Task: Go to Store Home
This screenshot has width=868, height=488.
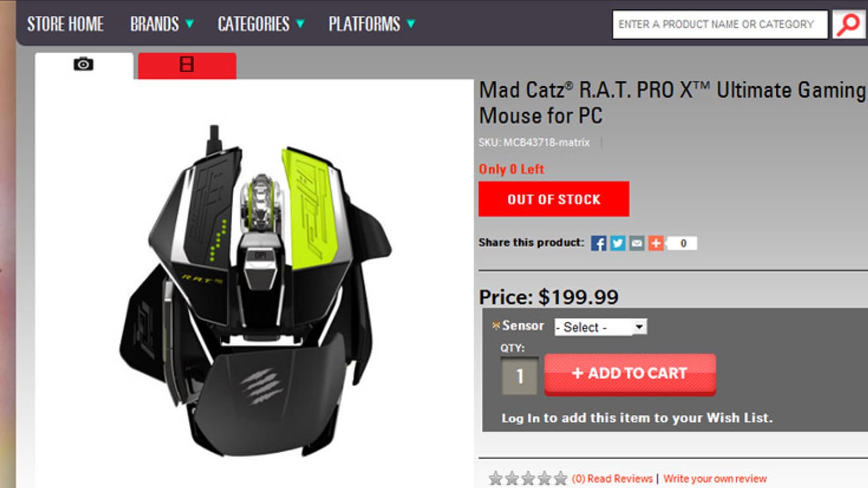Action: point(65,24)
